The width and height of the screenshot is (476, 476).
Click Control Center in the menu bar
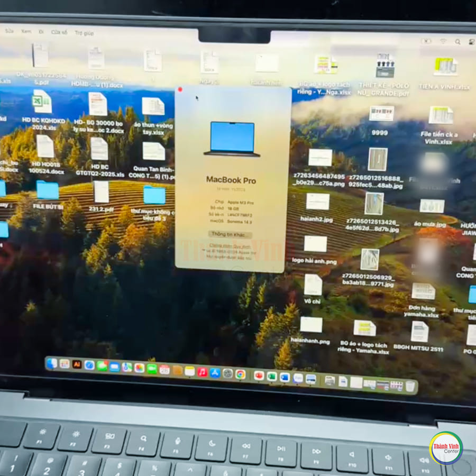(471, 41)
